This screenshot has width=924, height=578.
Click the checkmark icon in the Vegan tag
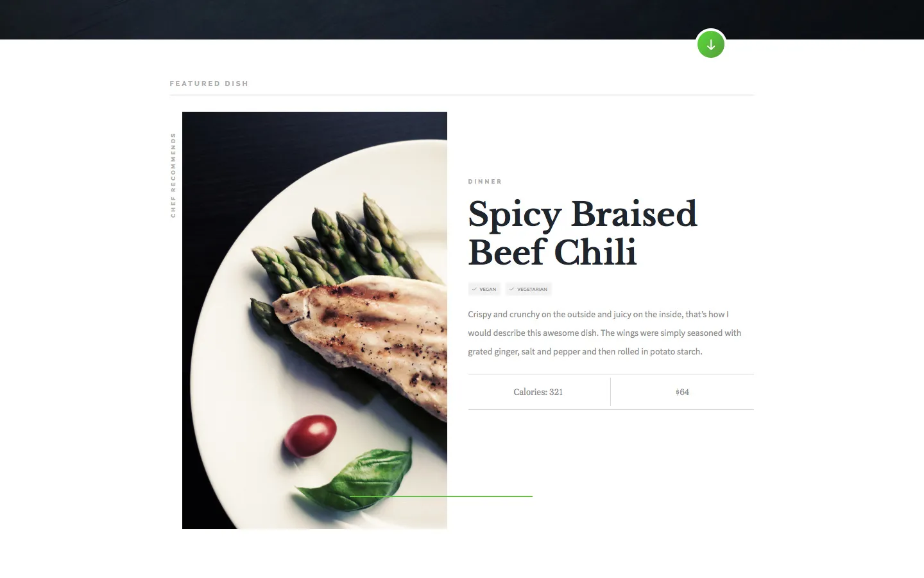pyautogui.click(x=474, y=289)
